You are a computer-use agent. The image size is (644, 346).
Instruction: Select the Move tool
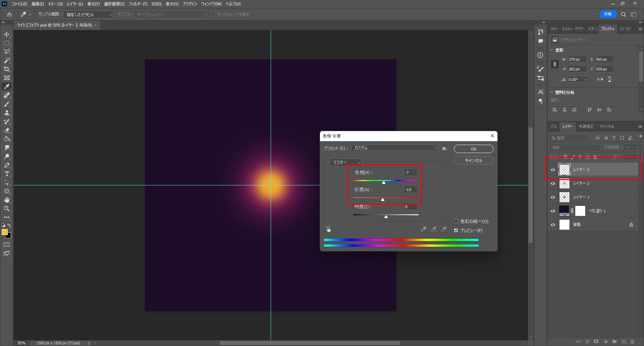pos(7,35)
